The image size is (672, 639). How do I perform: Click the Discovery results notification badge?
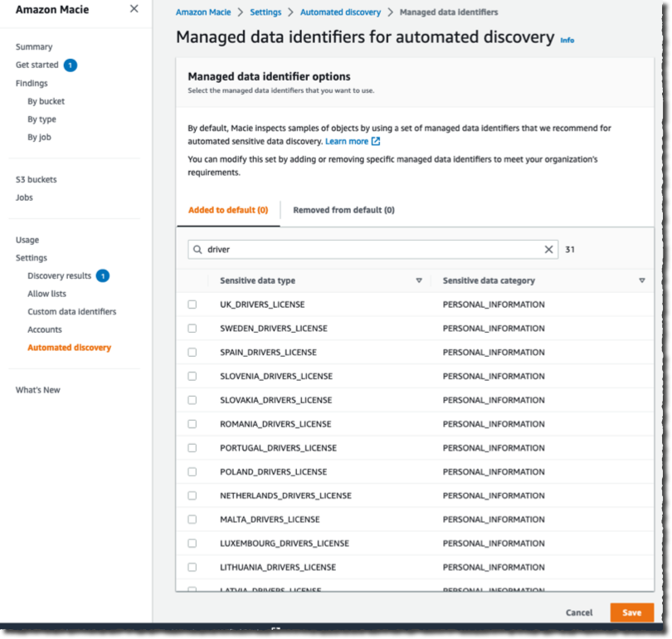click(x=103, y=276)
